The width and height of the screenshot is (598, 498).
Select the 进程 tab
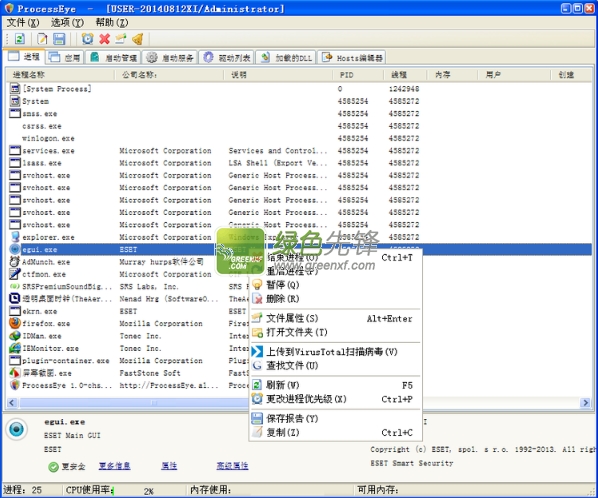click(x=24, y=56)
